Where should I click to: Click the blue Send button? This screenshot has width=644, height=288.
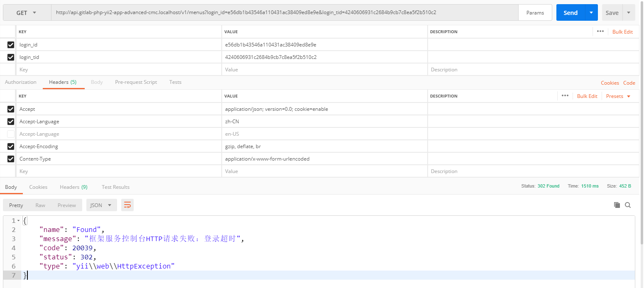click(x=570, y=13)
